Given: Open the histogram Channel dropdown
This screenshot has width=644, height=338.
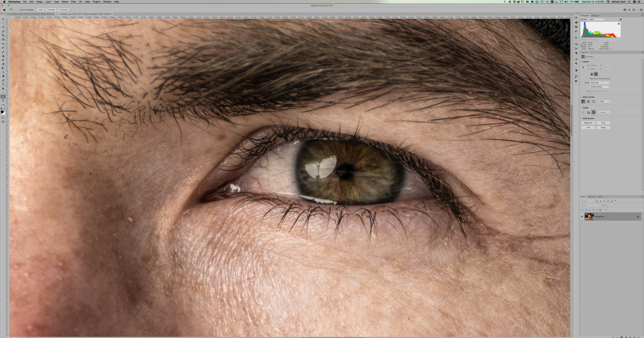Looking at the screenshot, I should [x=596, y=19].
